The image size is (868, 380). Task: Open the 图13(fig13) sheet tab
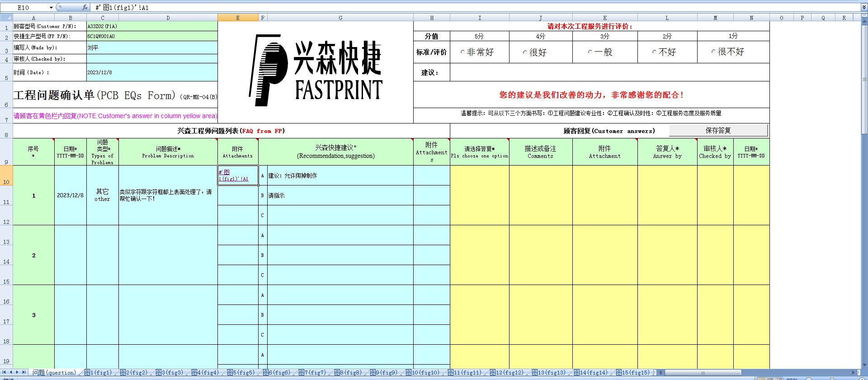pos(549,372)
